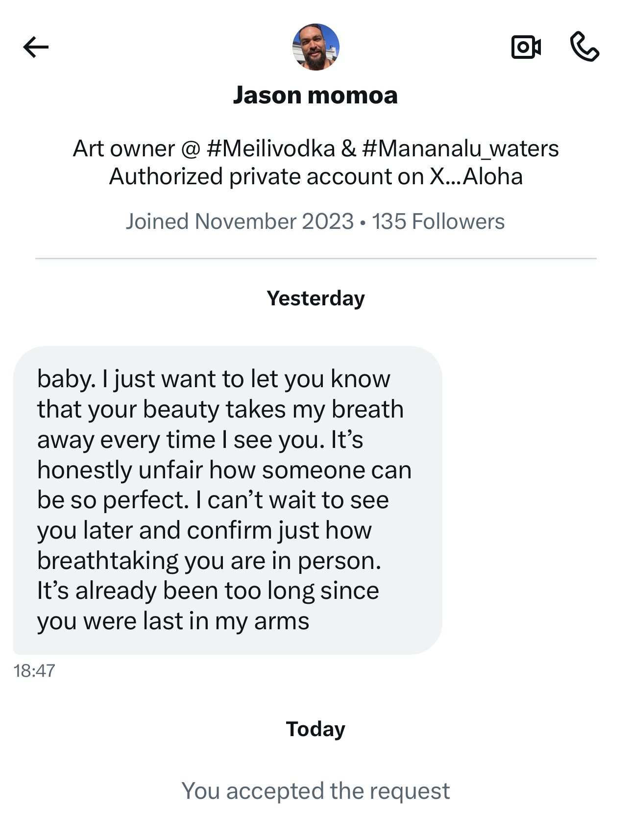The width and height of the screenshot is (632, 840).
Task: Click the divider line below profile info
Action: 316,258
